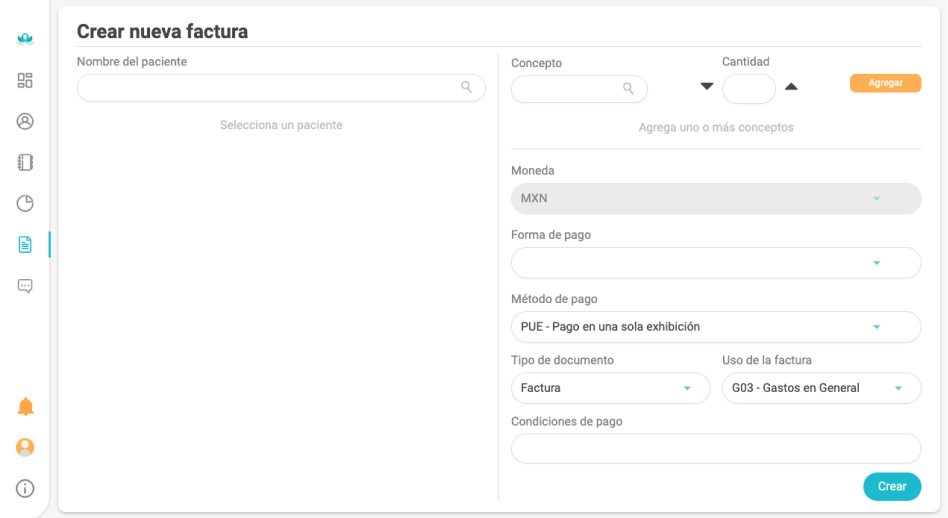The width and height of the screenshot is (948, 518).
Task: Decrease Cantidad with the down arrow
Action: pos(707,86)
